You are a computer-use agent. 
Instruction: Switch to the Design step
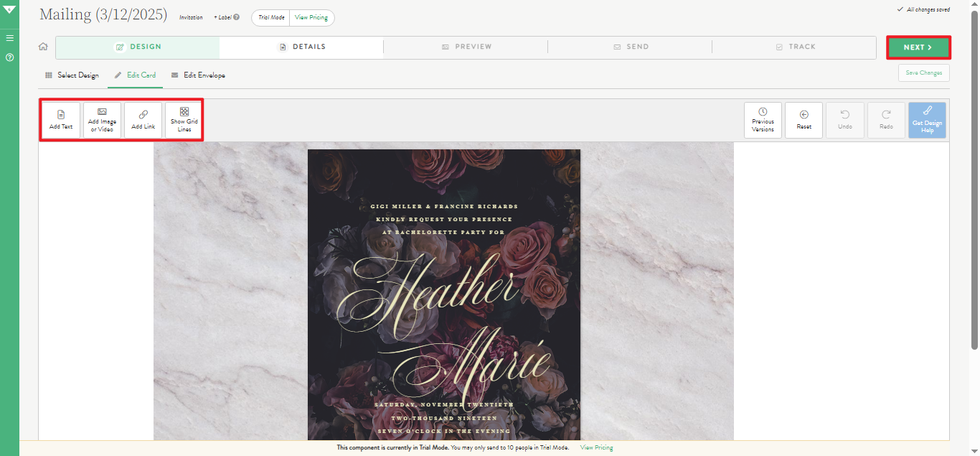point(138,47)
